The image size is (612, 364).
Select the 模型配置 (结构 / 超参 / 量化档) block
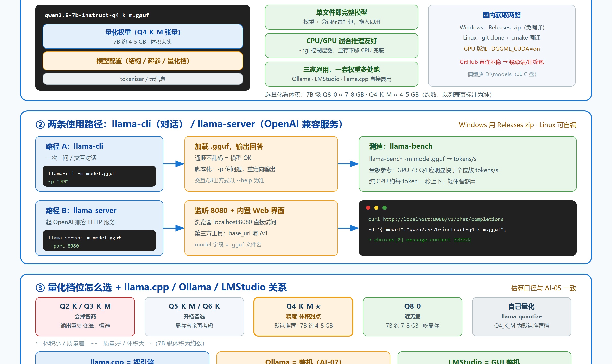(x=143, y=61)
